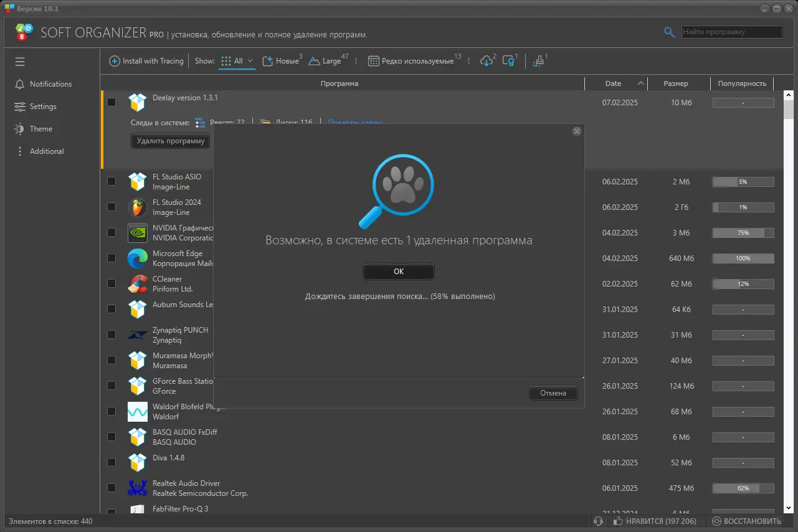Check the Waldorf Blofeld row checkbox
The width and height of the screenshot is (798, 532).
tap(112, 411)
